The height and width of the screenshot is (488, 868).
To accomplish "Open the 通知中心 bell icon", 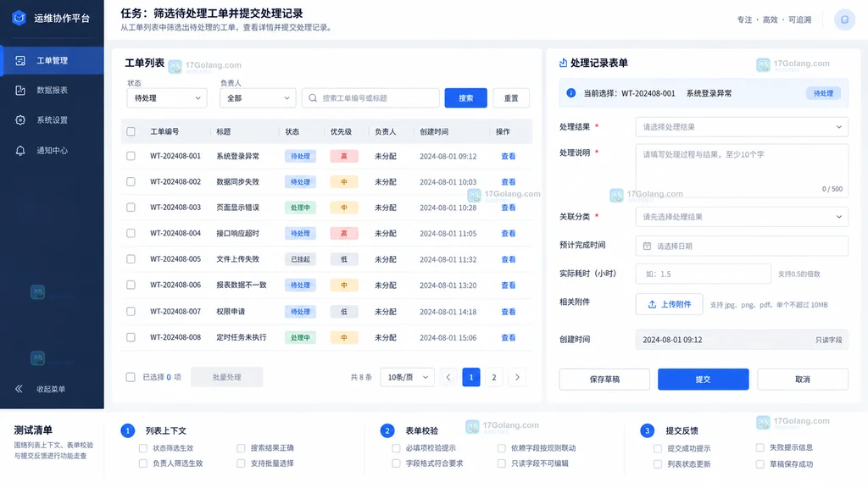I will tap(20, 151).
